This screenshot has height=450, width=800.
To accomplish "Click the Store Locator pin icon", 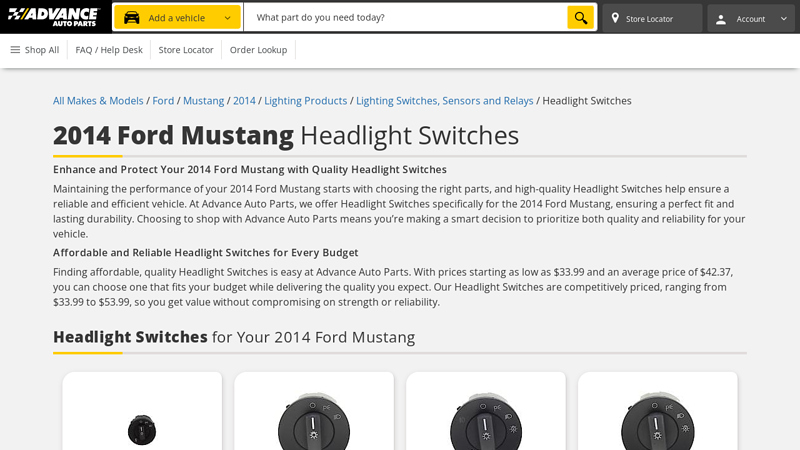I will tap(615, 18).
